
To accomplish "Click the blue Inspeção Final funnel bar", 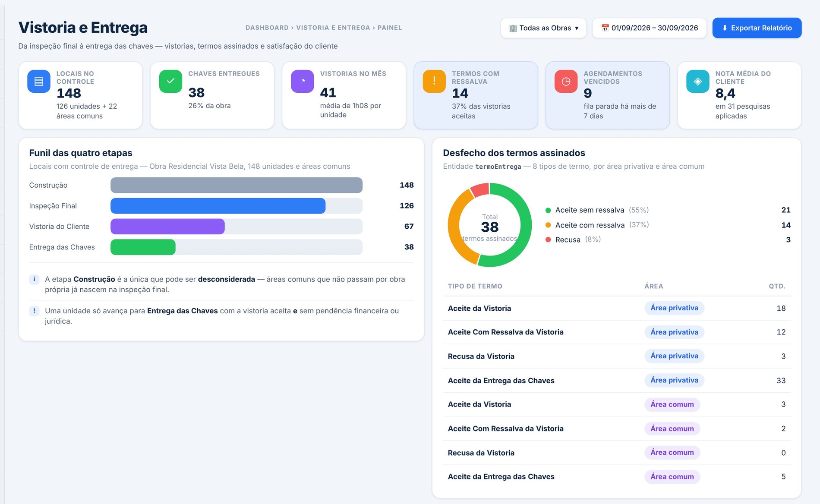I will click(x=218, y=206).
